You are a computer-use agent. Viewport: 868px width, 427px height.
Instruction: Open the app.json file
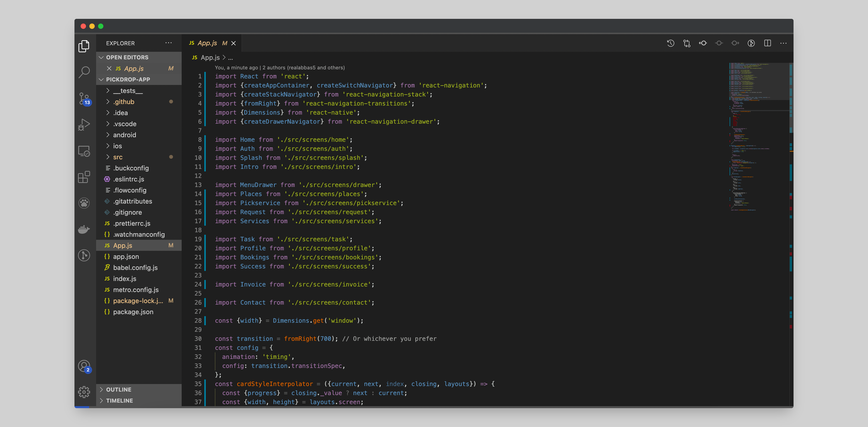tap(139, 256)
